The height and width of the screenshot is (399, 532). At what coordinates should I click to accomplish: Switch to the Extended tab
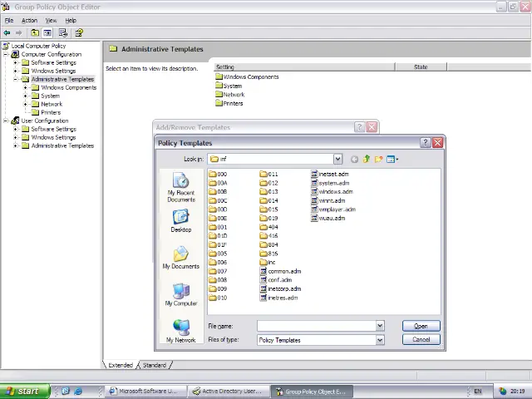click(121, 365)
